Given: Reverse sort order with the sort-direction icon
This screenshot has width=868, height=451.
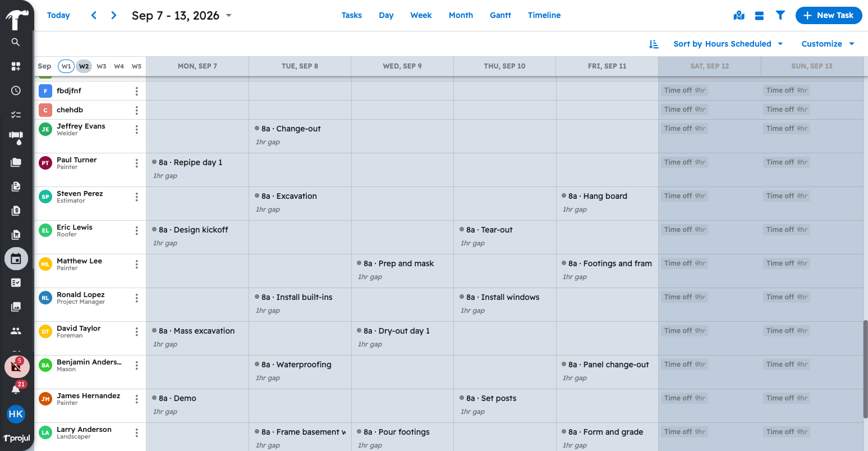Looking at the screenshot, I should 654,44.
